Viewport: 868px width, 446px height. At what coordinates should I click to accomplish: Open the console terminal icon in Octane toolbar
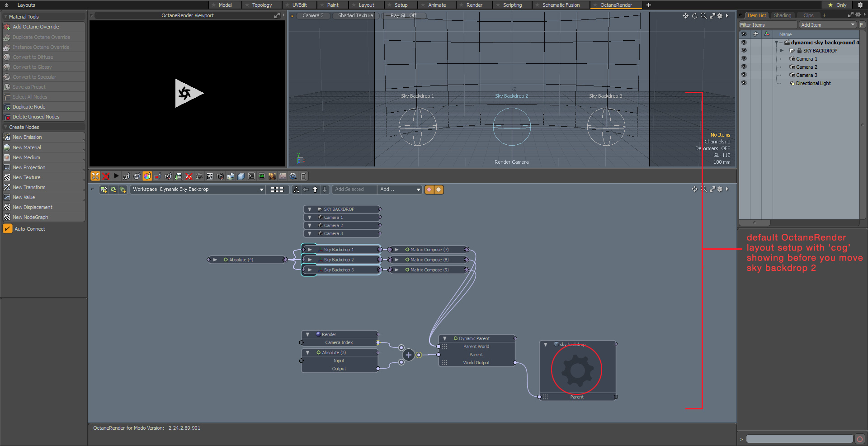[251, 176]
